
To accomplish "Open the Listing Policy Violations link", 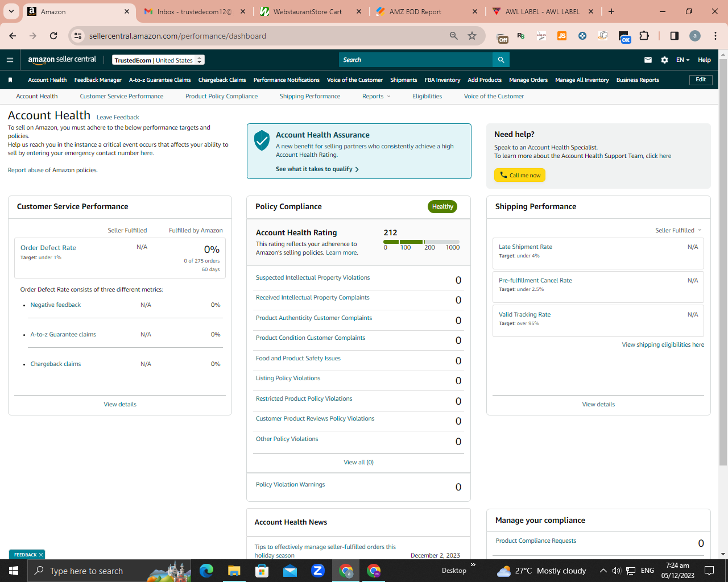I will [288, 379].
